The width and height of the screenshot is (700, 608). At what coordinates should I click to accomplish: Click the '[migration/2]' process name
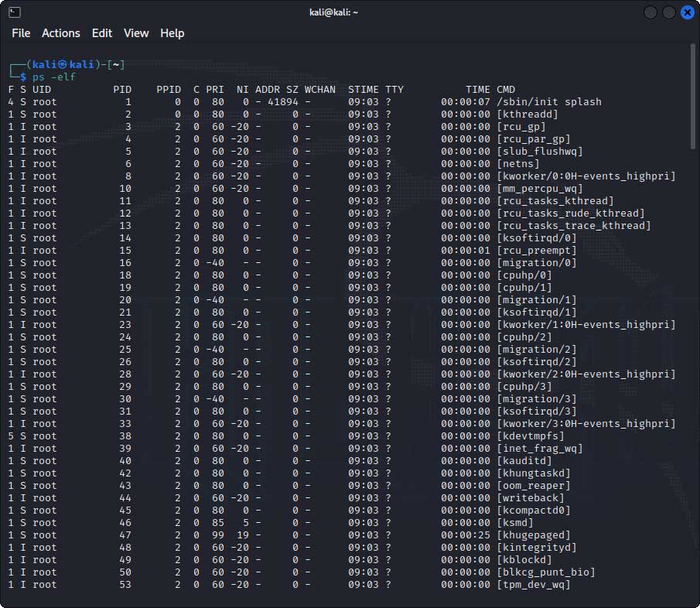[537, 350]
